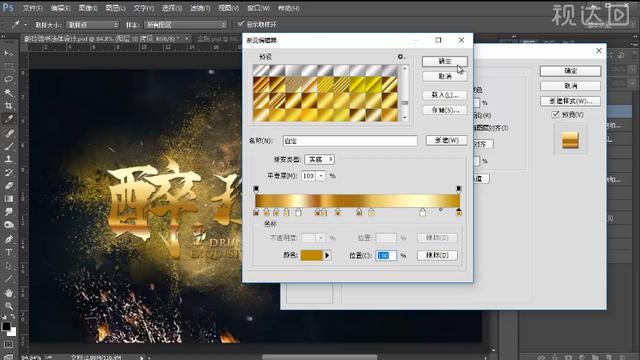The image size is (640, 360).
Task: Toggle the Quick Mask mode icon
Action: (8, 345)
